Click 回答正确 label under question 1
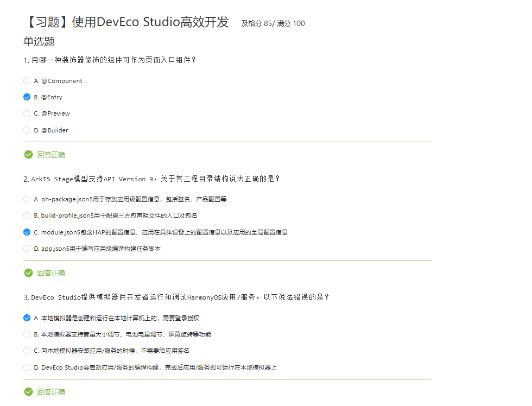This screenshot has height=406, width=532. 51,155
